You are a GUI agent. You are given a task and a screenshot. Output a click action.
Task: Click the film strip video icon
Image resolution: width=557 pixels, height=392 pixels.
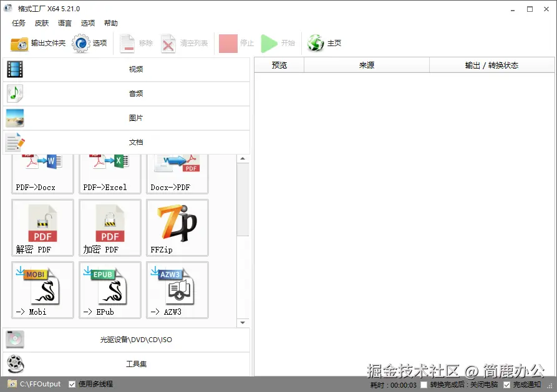[15, 69]
